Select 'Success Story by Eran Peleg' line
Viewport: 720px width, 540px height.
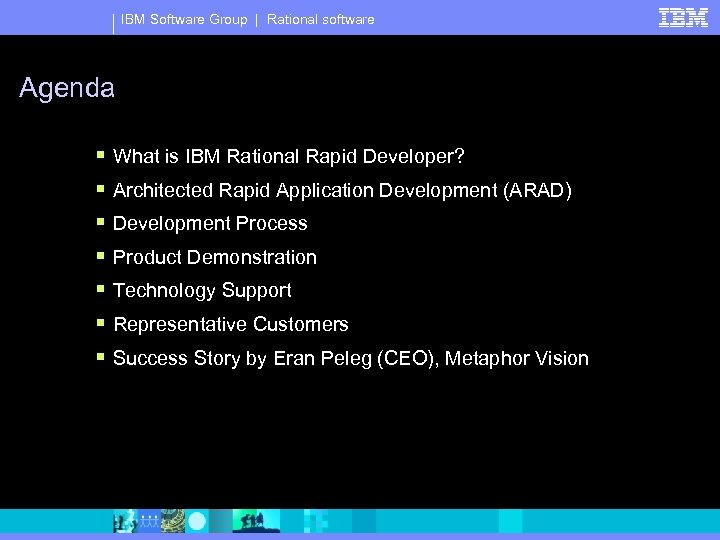pos(351,358)
